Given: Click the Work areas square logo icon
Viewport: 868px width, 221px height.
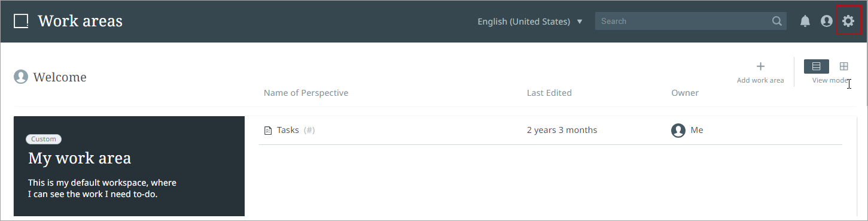Looking at the screenshot, I should (21, 21).
